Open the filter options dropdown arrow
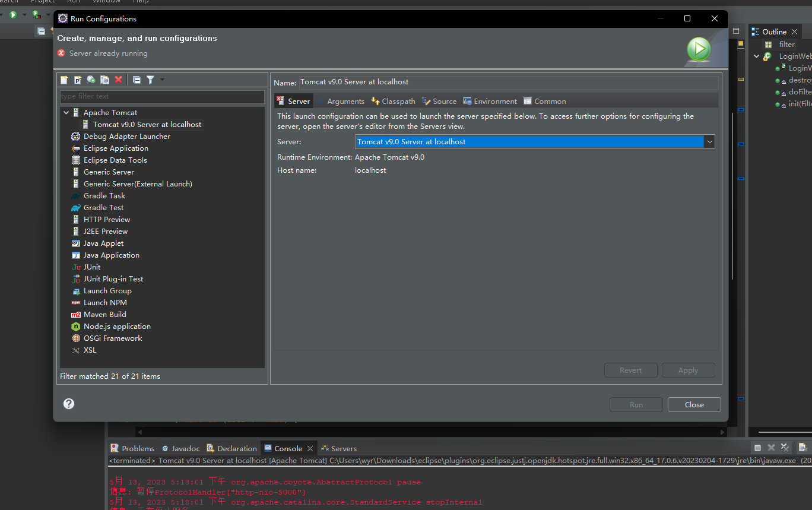 (162, 80)
